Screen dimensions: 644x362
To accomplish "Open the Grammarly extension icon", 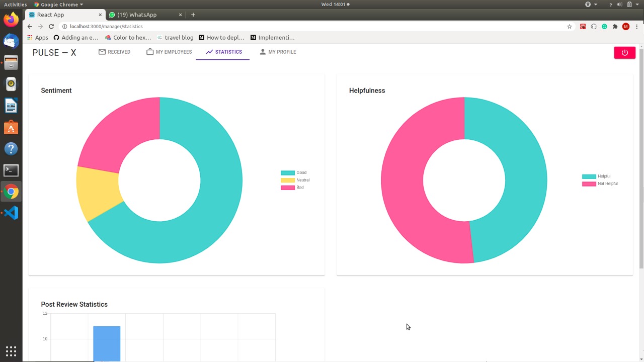I will [x=604, y=26].
